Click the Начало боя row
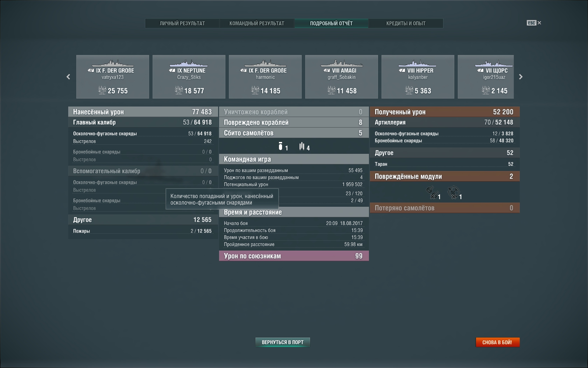588x368 pixels. [293, 223]
